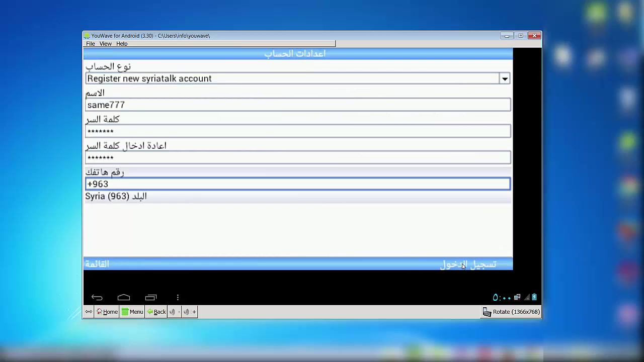Click the YouWave Back toolbar button
The image size is (644, 362).
click(156, 312)
